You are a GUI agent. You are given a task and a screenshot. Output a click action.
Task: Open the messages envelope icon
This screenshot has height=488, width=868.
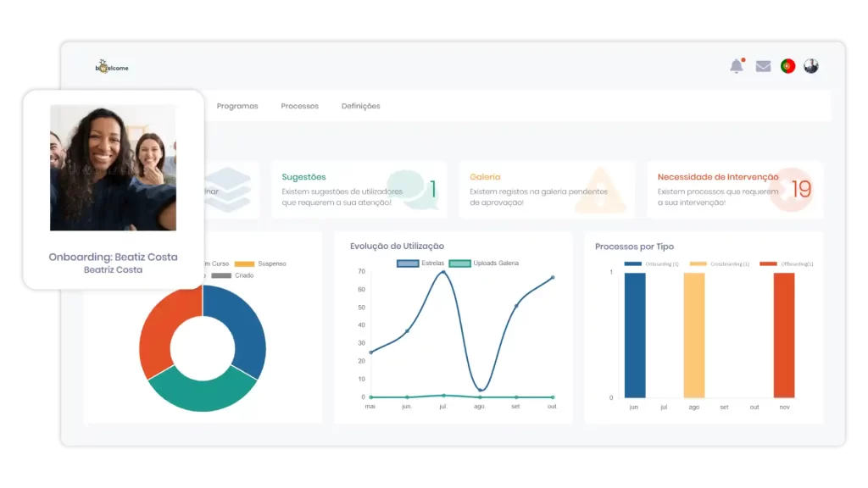(x=763, y=66)
